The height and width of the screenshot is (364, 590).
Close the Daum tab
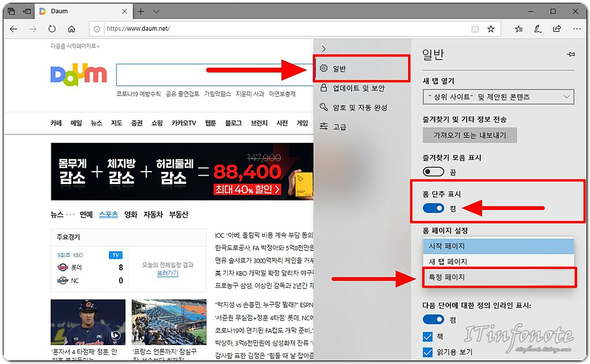click(124, 11)
